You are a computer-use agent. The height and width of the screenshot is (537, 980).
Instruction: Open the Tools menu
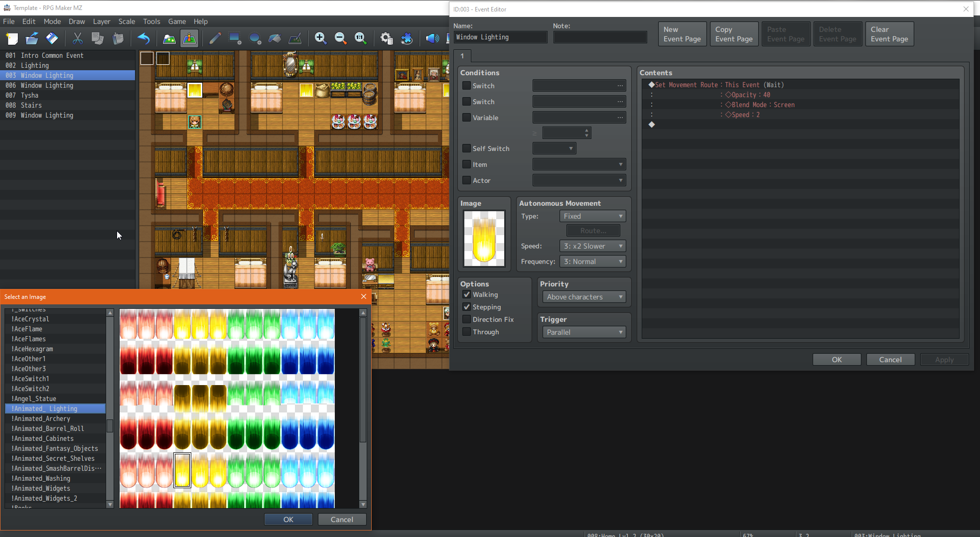151,21
